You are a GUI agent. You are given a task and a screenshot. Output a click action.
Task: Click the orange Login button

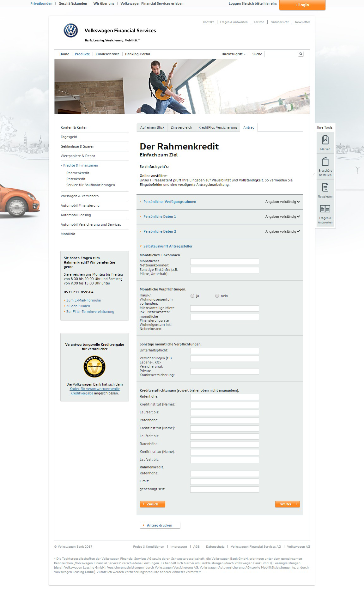coord(302,5)
